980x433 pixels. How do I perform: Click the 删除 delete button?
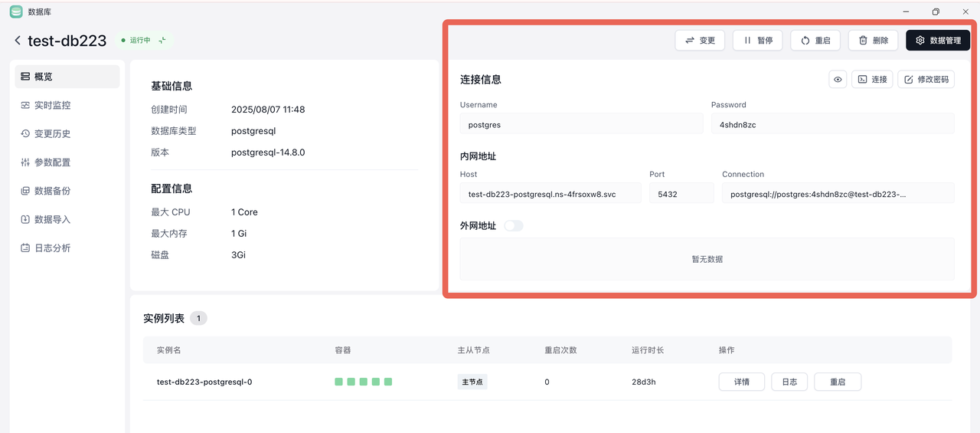[873, 41]
